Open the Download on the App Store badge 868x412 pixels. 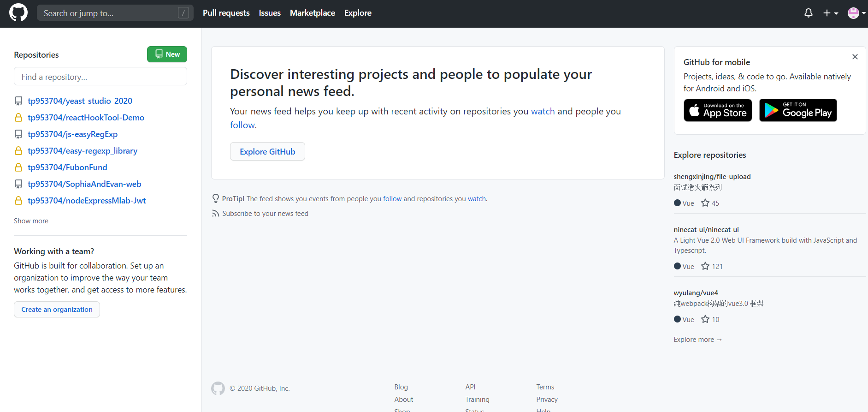(718, 110)
